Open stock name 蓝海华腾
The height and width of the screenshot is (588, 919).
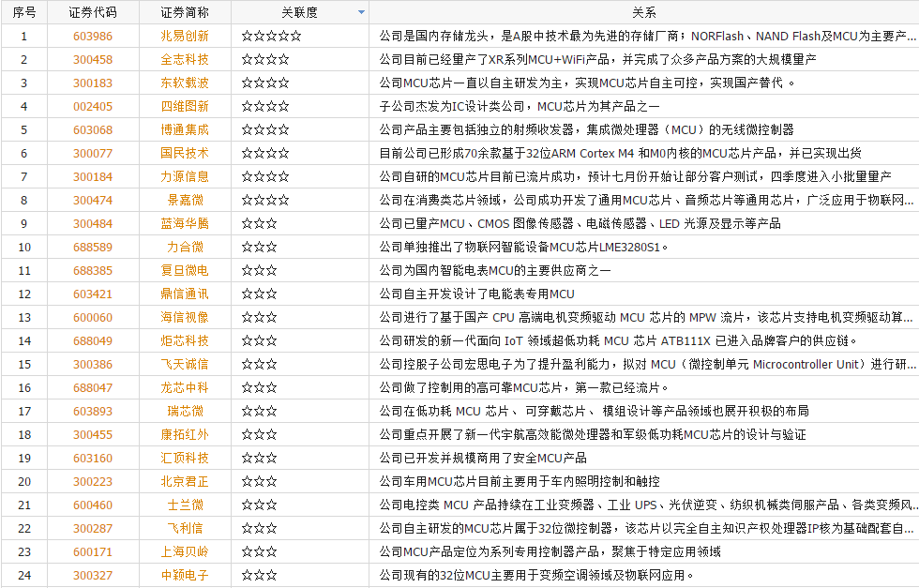[185, 223]
